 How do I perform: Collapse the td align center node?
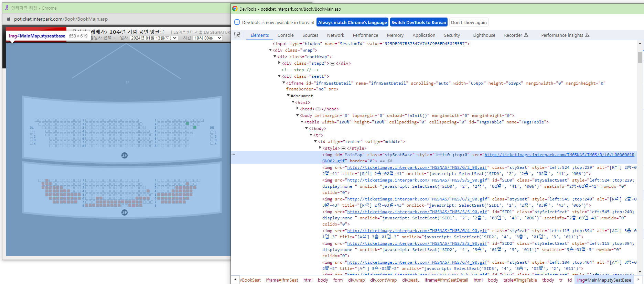click(x=315, y=141)
